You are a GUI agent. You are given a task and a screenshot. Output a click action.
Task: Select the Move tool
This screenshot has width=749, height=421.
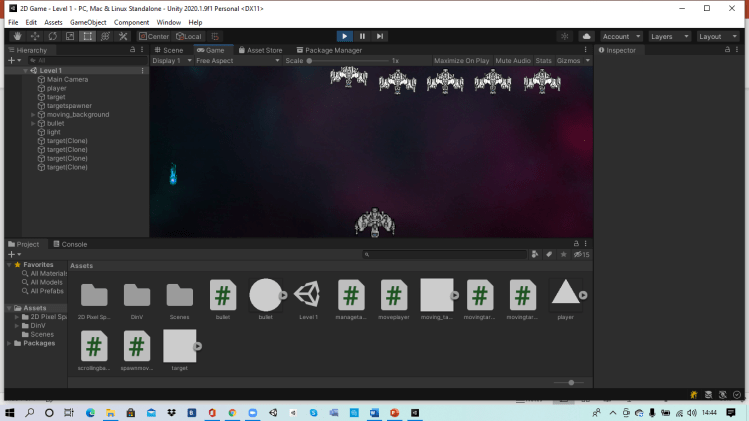[34, 36]
